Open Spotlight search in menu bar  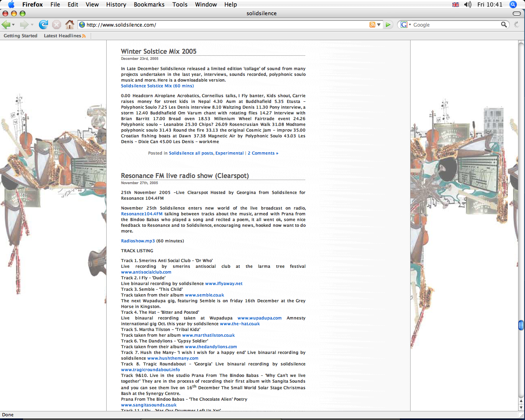coord(513,5)
